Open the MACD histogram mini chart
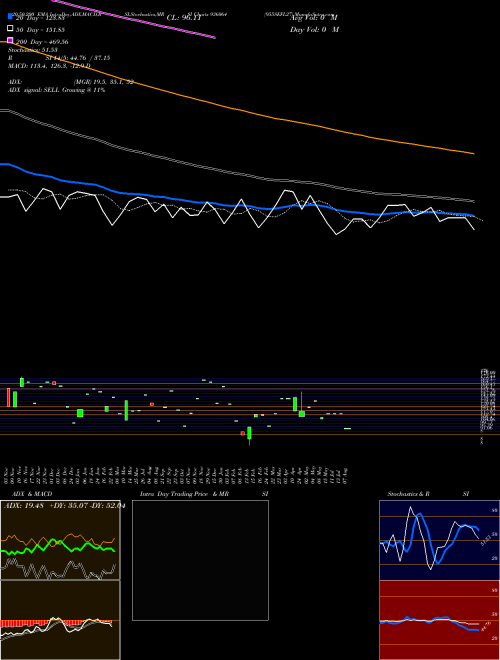The image size is (500, 660). pyautogui.click(x=60, y=620)
